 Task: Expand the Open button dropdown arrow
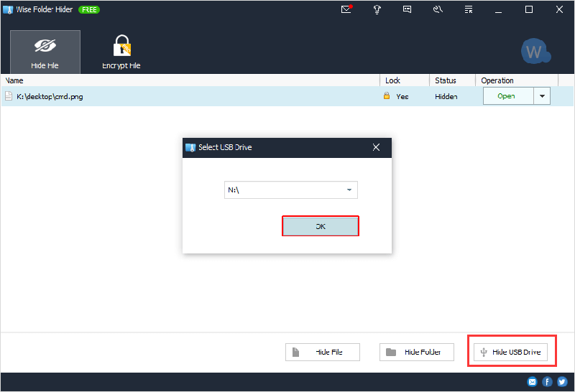click(x=542, y=96)
